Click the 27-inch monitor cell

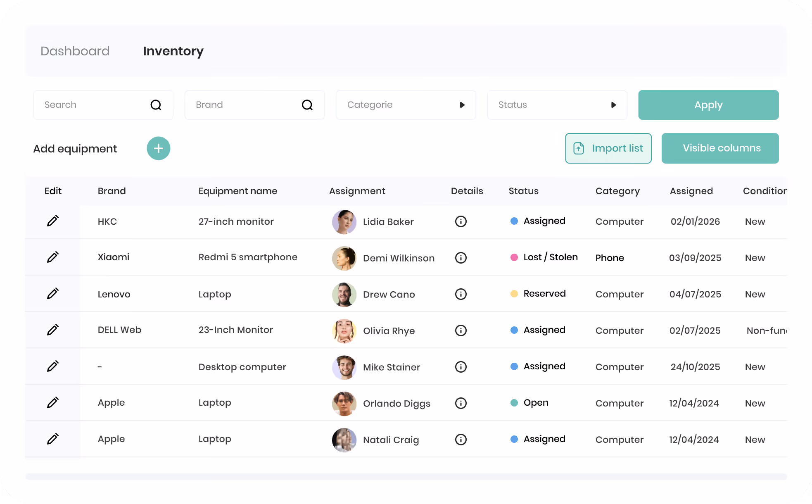pyautogui.click(x=236, y=221)
